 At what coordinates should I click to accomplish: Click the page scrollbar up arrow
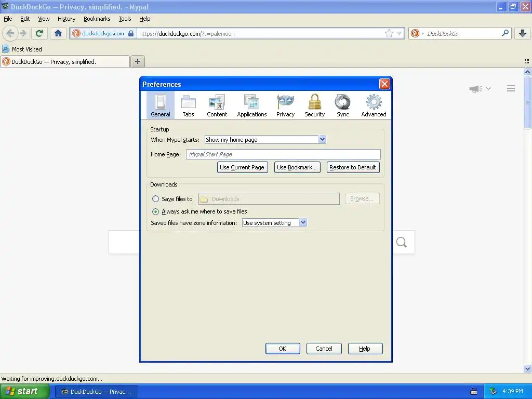(527, 72)
